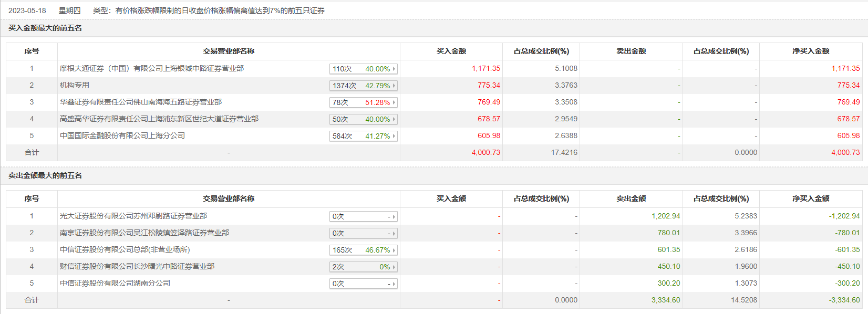868x314 pixels.
Task: Open the 1374次 dropdown for 机构专用
Action: pos(364,86)
